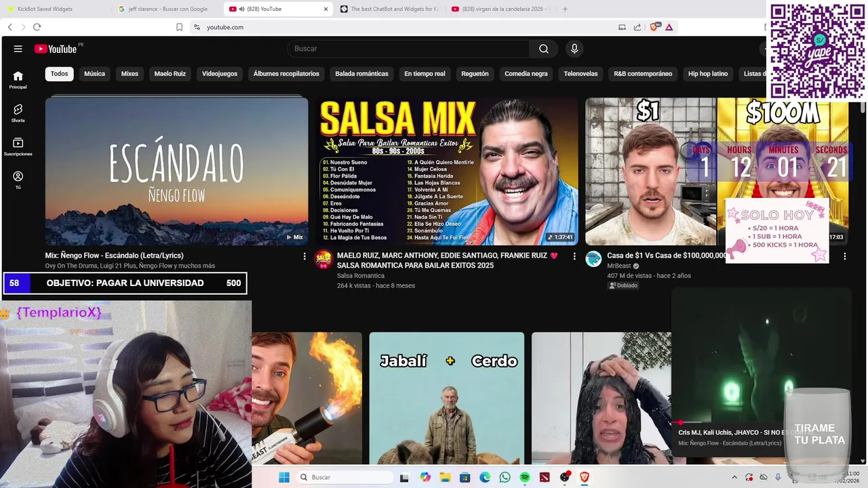Open Brave Shields lion icon
The image size is (868, 488).
point(654,27)
